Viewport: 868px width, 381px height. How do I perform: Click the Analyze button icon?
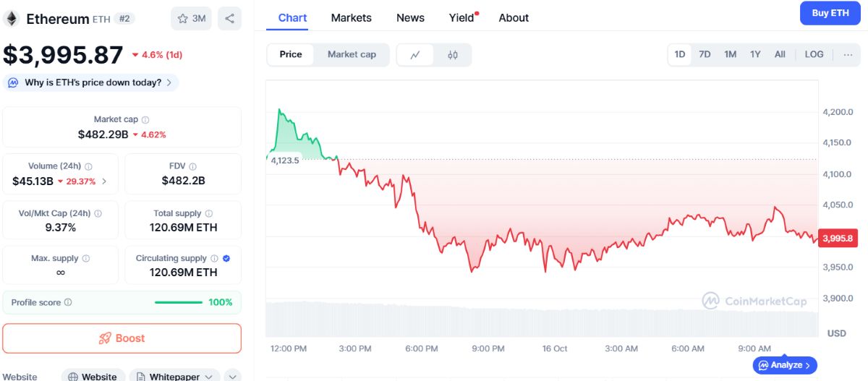point(762,365)
